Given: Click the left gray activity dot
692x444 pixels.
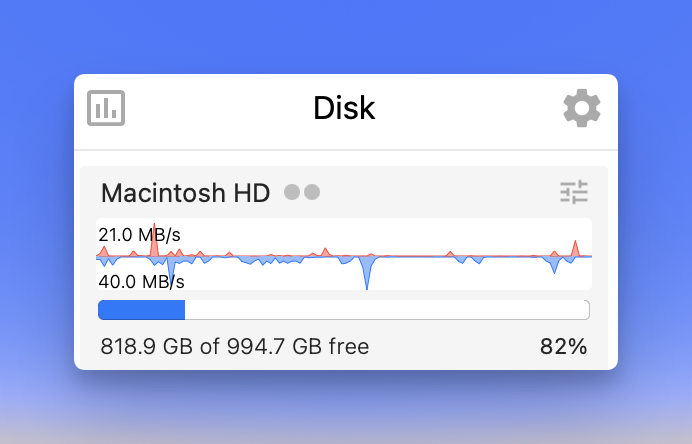Looking at the screenshot, I should [292, 192].
